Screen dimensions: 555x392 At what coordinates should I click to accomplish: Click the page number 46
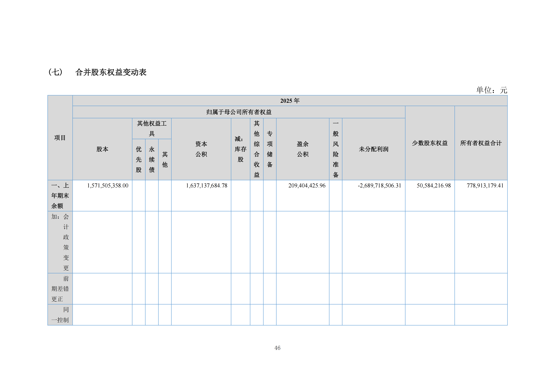point(277,348)
